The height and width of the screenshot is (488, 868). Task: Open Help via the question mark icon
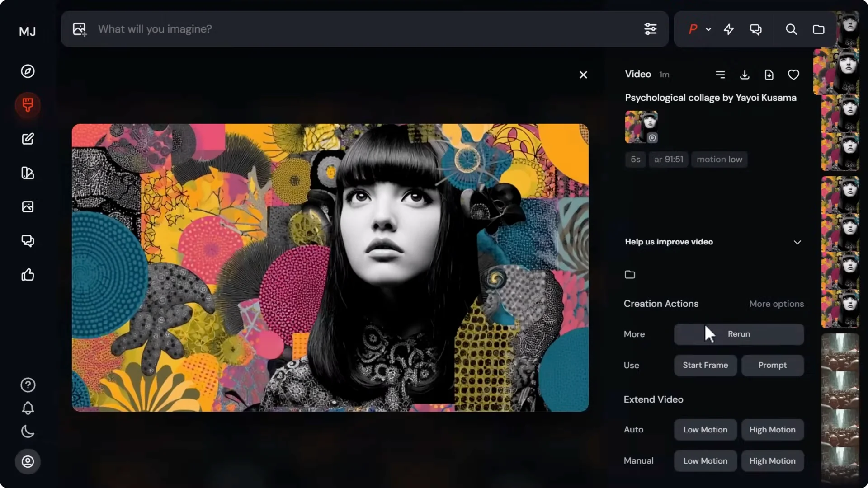[28, 385]
